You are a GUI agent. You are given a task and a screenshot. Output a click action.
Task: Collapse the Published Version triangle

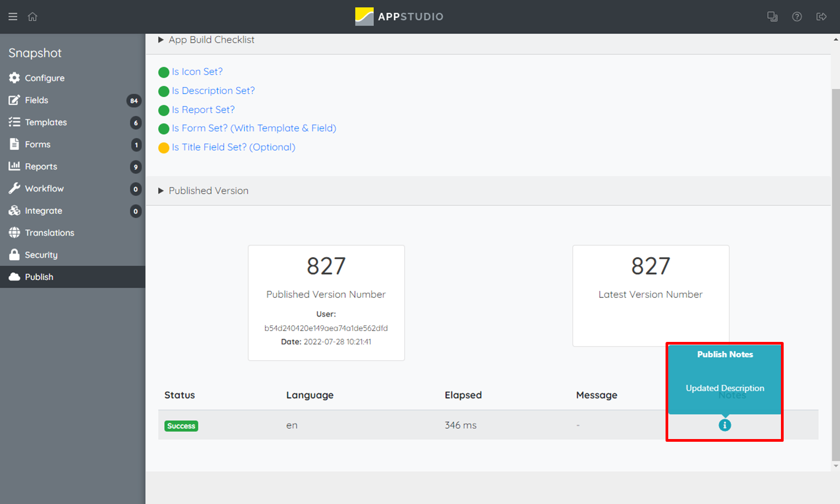160,191
